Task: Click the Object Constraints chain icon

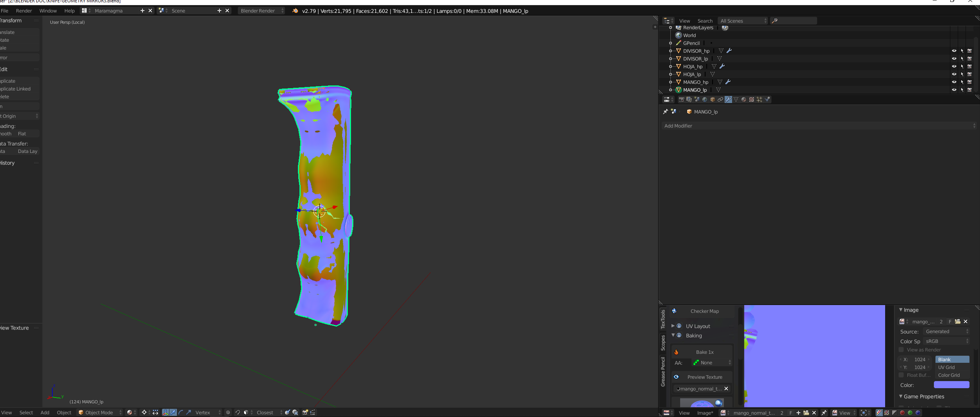Action: pos(720,100)
